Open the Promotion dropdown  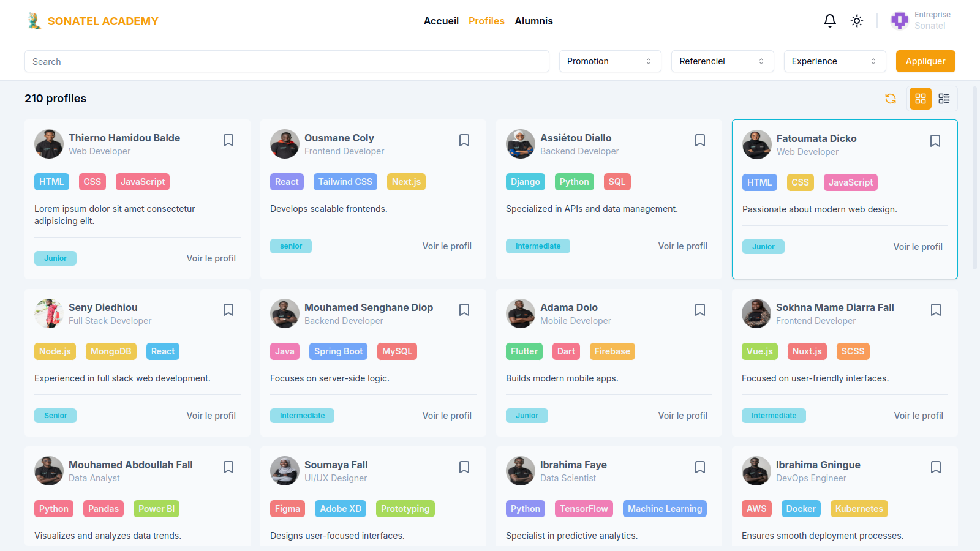609,61
